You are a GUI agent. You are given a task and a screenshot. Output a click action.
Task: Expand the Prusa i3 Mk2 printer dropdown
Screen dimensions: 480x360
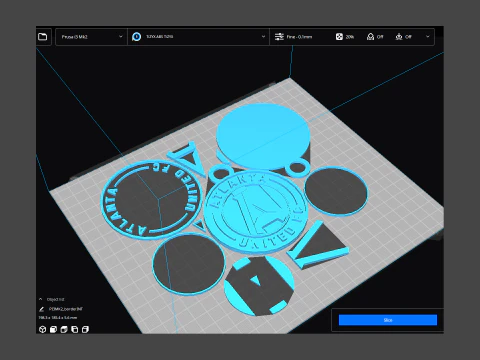click(x=91, y=37)
